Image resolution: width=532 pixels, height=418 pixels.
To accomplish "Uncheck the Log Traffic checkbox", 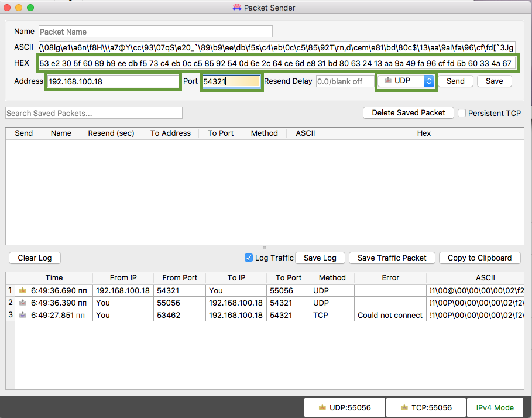I will pos(248,258).
